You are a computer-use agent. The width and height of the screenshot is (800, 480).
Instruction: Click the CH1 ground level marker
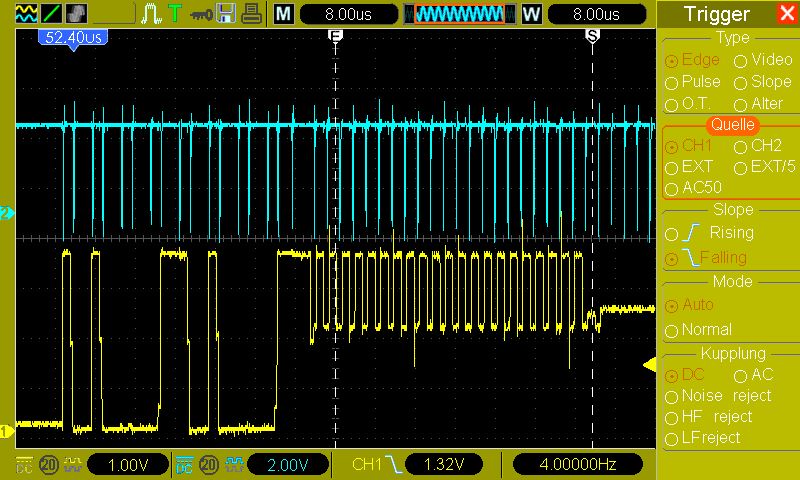[x=7, y=431]
